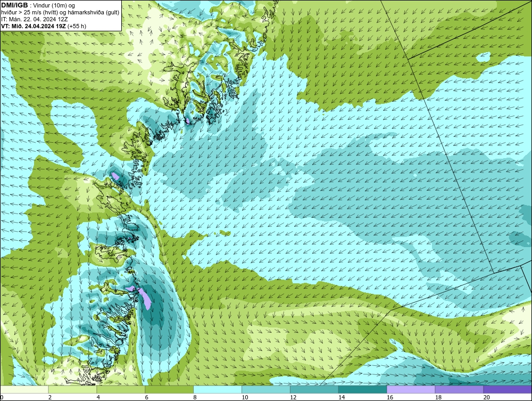Viewport: 532px width, 401px height.
Task: Click the legend scale label 2
Action: [x=50, y=397]
